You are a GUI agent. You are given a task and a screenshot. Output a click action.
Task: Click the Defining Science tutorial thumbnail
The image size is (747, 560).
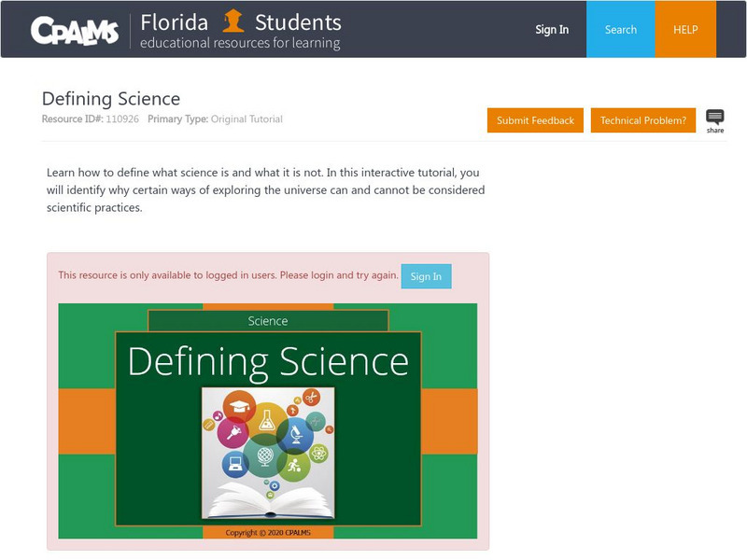(266, 359)
